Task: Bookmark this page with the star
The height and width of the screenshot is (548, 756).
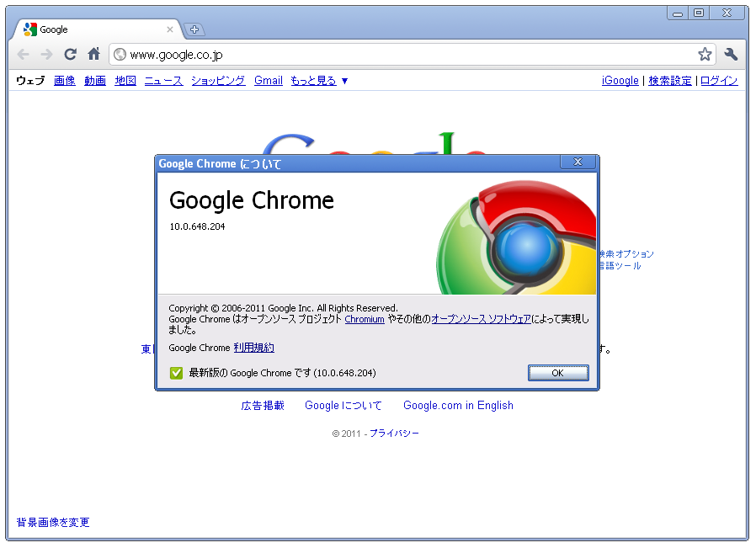Action: coord(705,55)
